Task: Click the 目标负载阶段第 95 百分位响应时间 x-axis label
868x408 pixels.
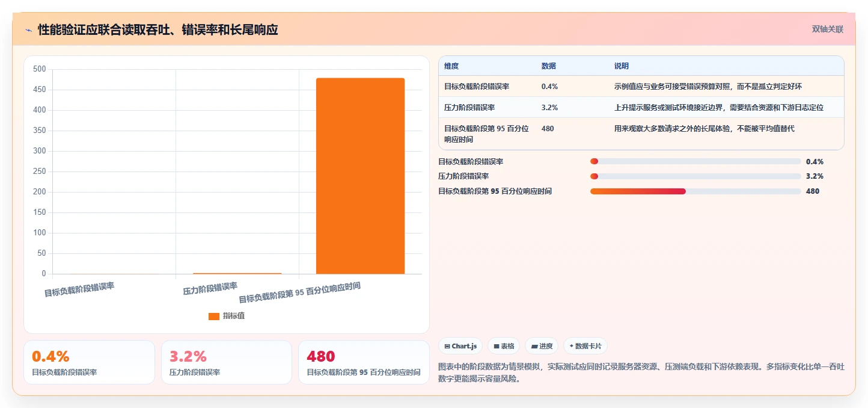Action: click(300, 292)
